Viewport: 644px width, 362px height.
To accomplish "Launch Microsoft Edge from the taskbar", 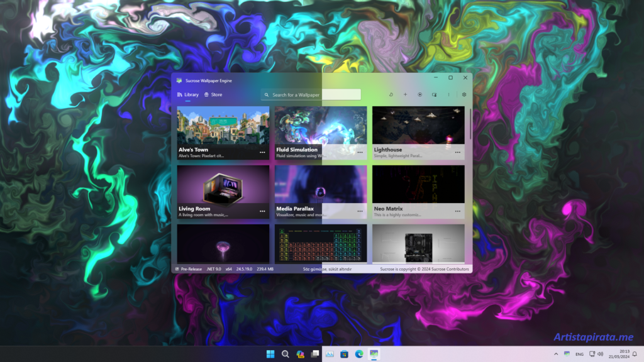I will [x=358, y=353].
